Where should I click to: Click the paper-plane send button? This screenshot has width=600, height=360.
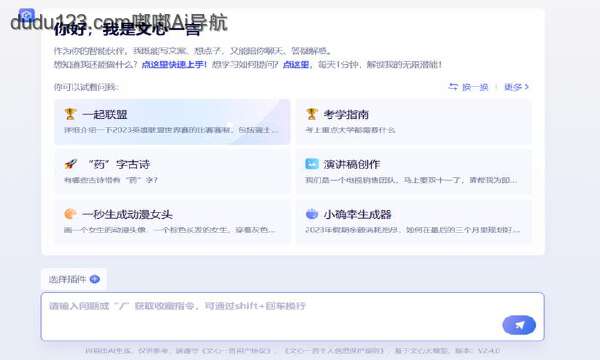519,325
